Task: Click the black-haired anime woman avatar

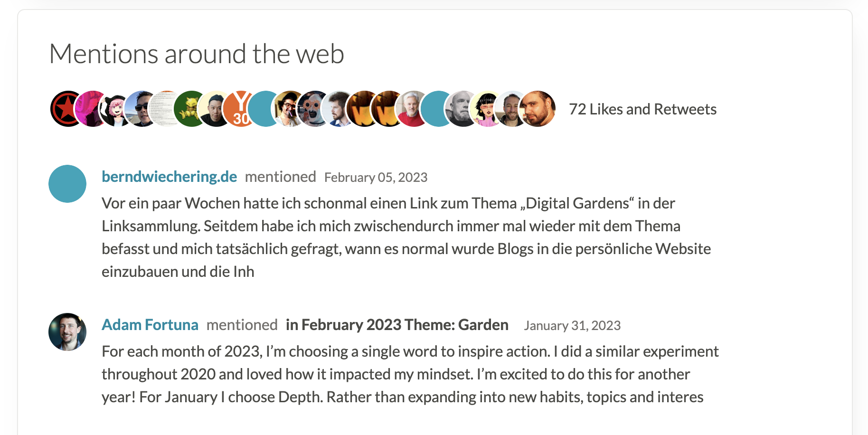Action: [x=485, y=108]
